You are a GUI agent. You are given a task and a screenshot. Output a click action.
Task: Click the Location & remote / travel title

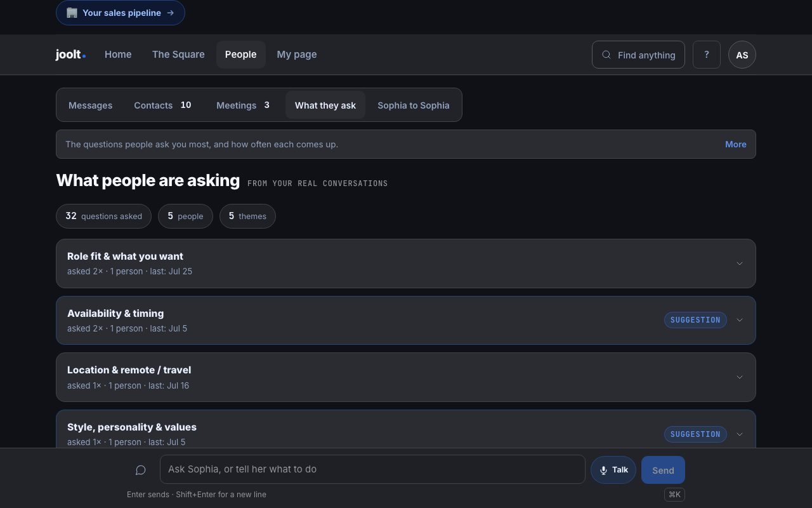(x=129, y=370)
